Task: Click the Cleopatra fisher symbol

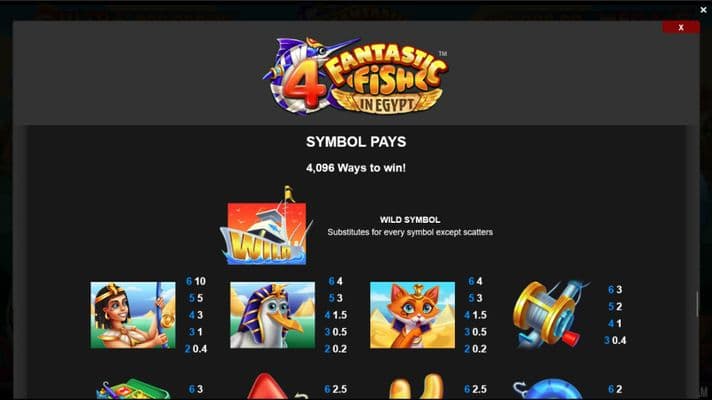Action: click(133, 315)
